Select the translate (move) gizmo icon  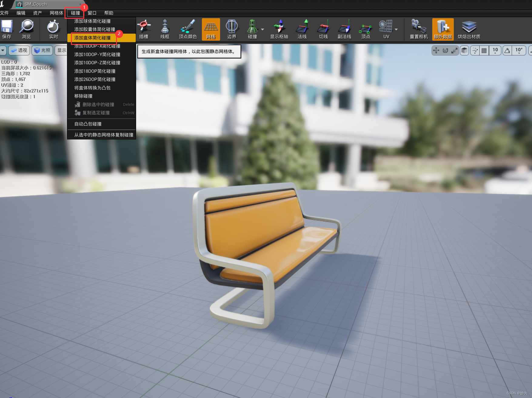click(436, 50)
